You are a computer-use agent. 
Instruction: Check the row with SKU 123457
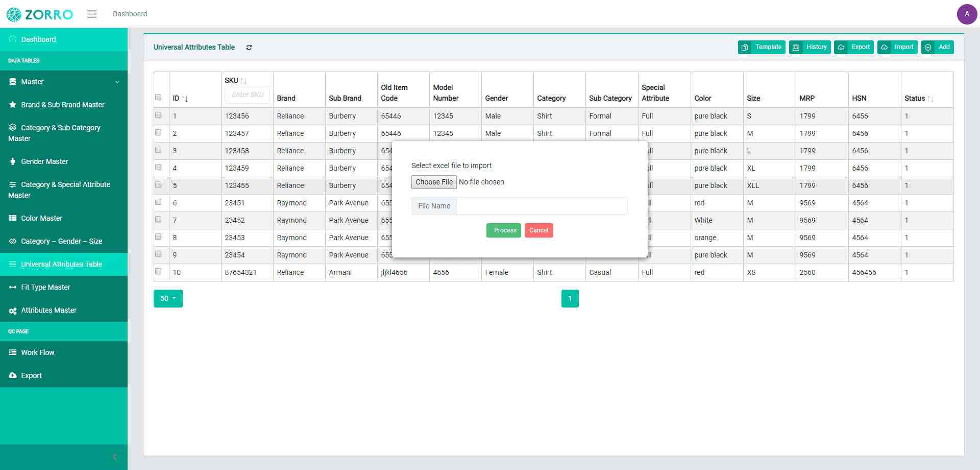158,133
